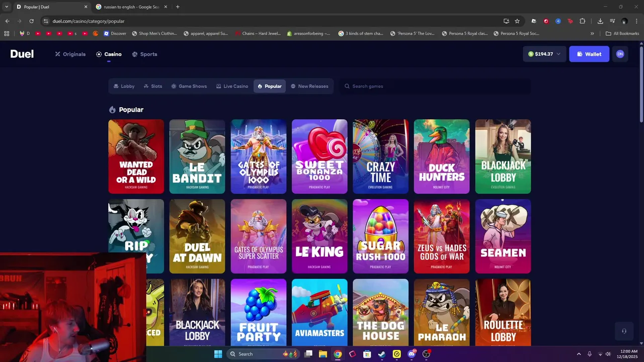644x362 pixels.
Task: Open the Roulette Lobby
Action: [503, 312]
